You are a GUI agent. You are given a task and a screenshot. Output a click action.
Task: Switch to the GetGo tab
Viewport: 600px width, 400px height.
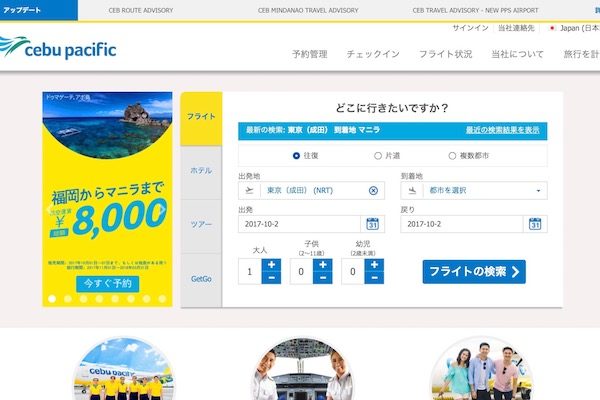[x=201, y=279]
